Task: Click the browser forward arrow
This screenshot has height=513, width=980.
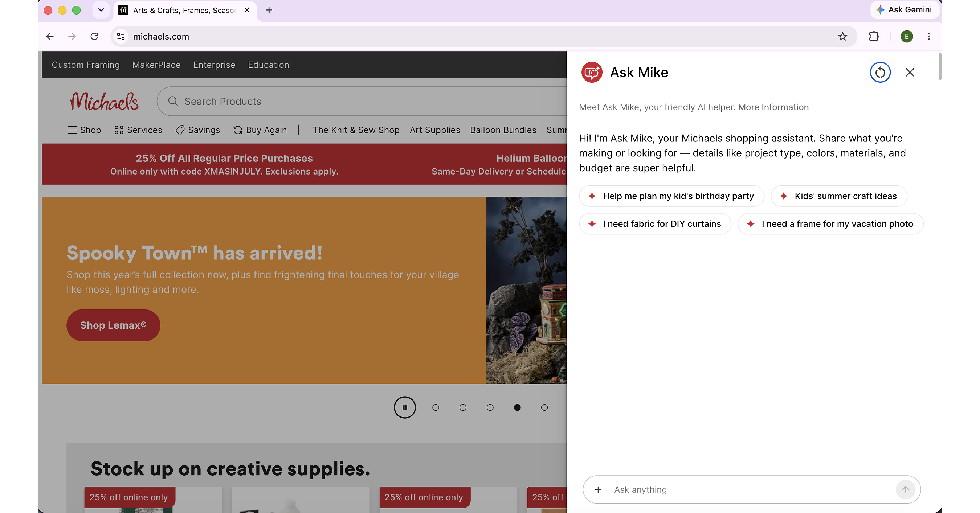Action: (72, 37)
